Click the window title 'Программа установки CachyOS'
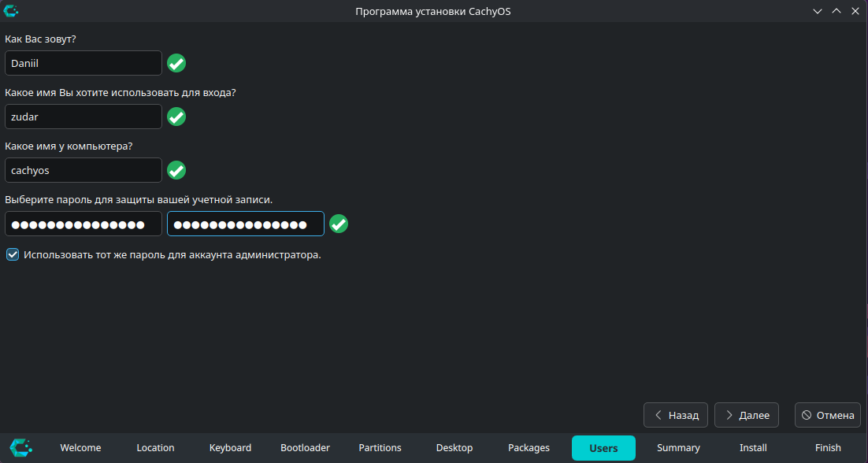The width and height of the screenshot is (868, 463). [433, 12]
